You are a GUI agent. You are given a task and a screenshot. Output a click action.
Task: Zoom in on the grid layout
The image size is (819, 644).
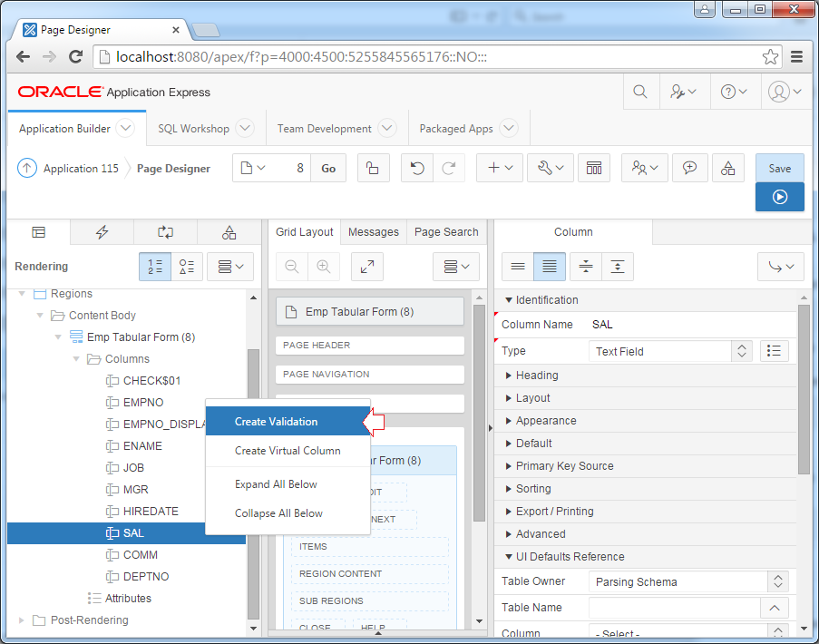point(324,267)
